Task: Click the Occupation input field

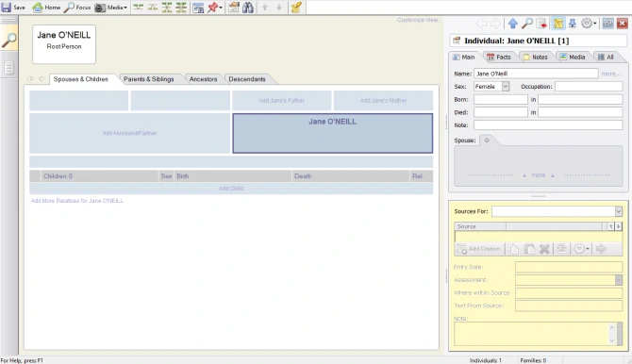Action: 589,86
